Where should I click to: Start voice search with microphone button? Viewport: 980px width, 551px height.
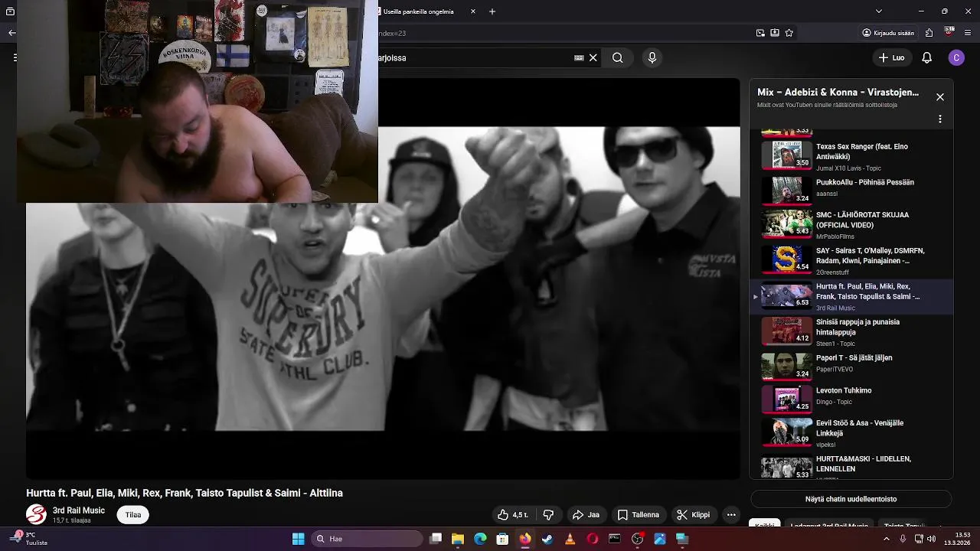click(652, 57)
